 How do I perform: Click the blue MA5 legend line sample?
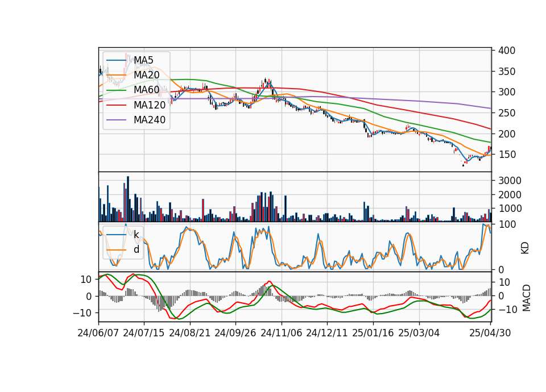coord(116,60)
